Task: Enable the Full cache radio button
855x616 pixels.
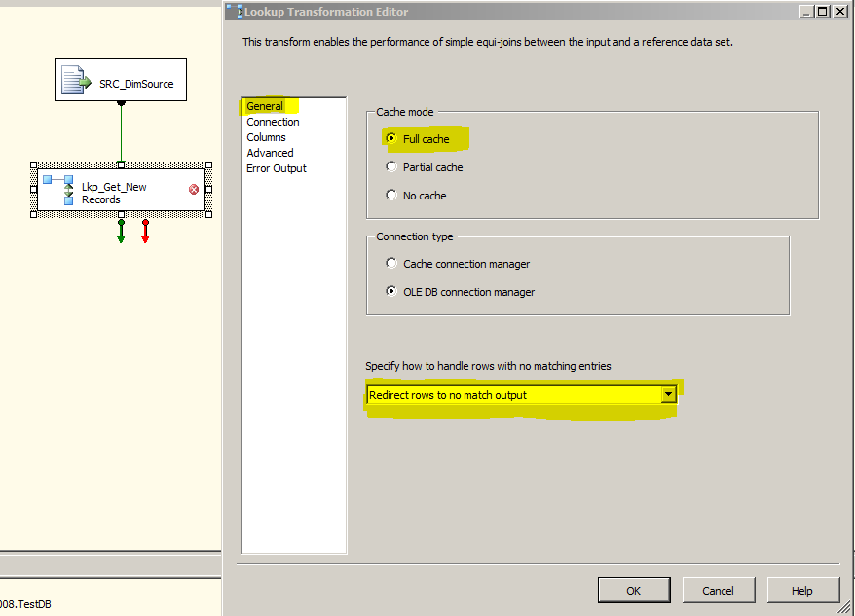Action: click(x=393, y=138)
